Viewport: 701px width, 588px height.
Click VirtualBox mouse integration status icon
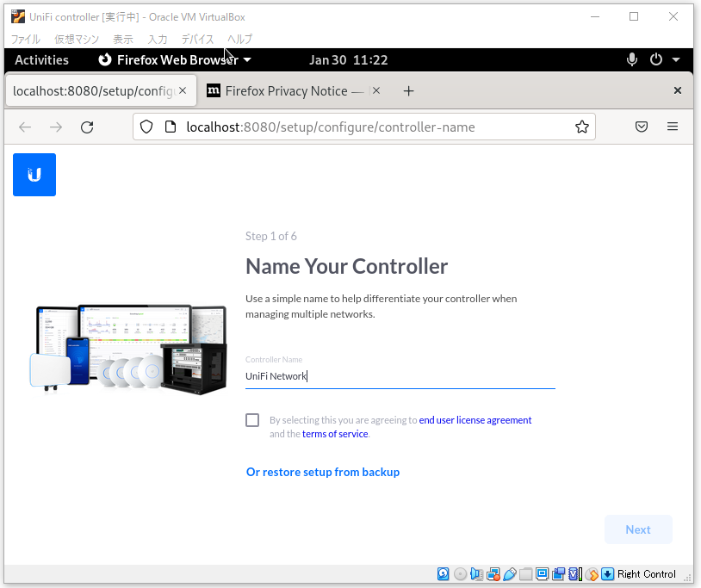(592, 573)
